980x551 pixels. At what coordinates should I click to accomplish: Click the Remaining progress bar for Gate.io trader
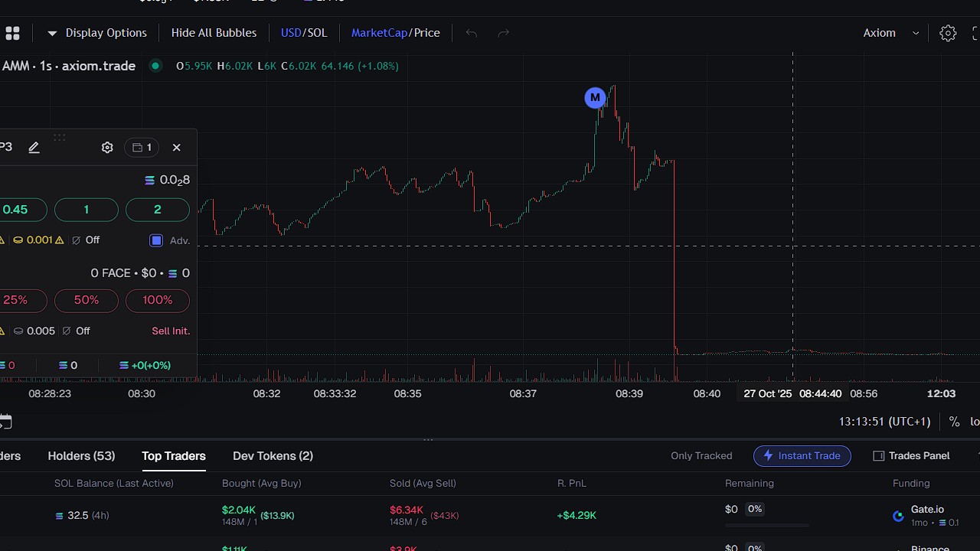(x=766, y=525)
